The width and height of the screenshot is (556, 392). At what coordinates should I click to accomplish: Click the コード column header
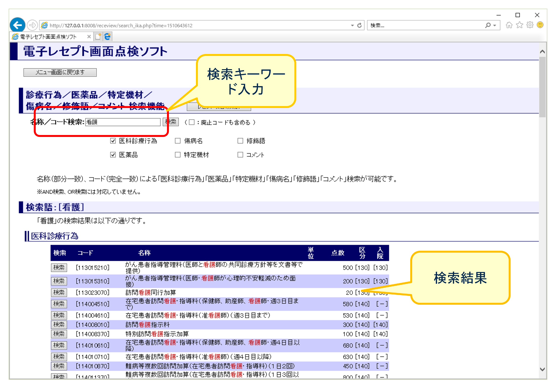pyautogui.click(x=85, y=253)
